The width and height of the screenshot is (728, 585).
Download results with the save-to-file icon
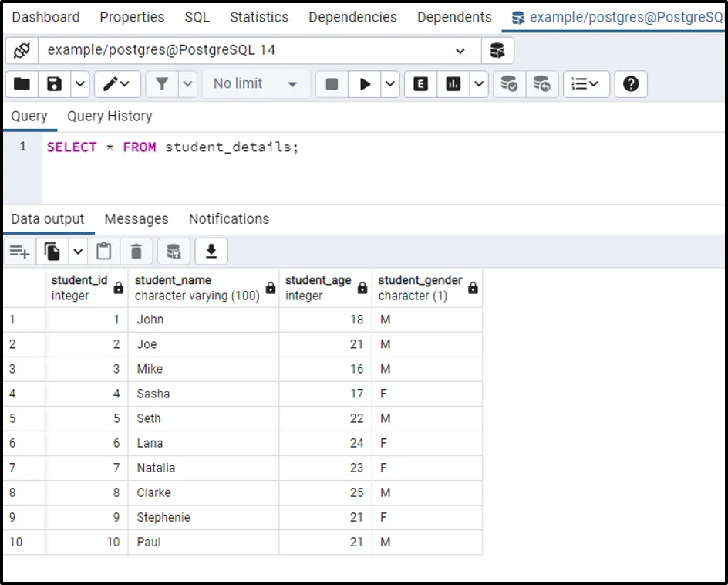coord(211,252)
